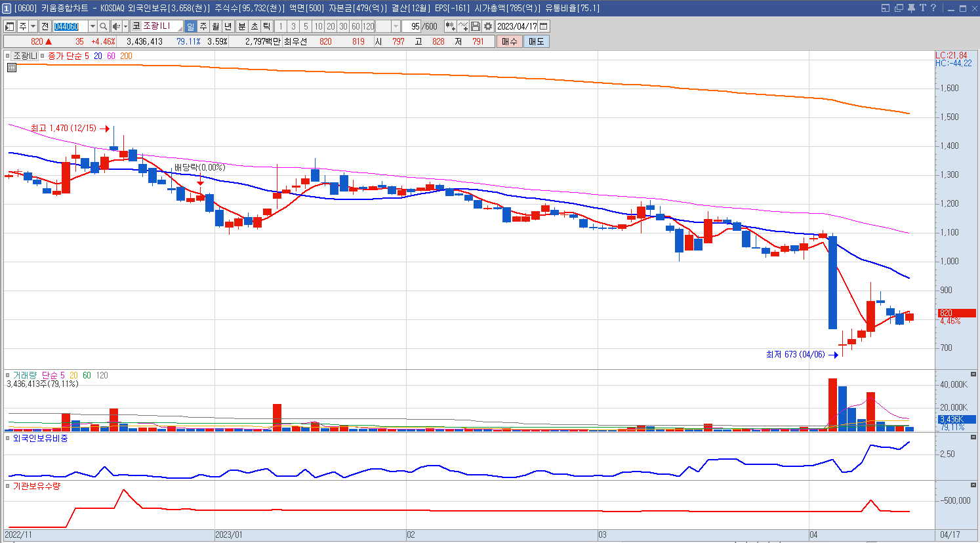Click the orange 200 moving average legend
Viewport: 980px width, 543px height.
click(126, 56)
